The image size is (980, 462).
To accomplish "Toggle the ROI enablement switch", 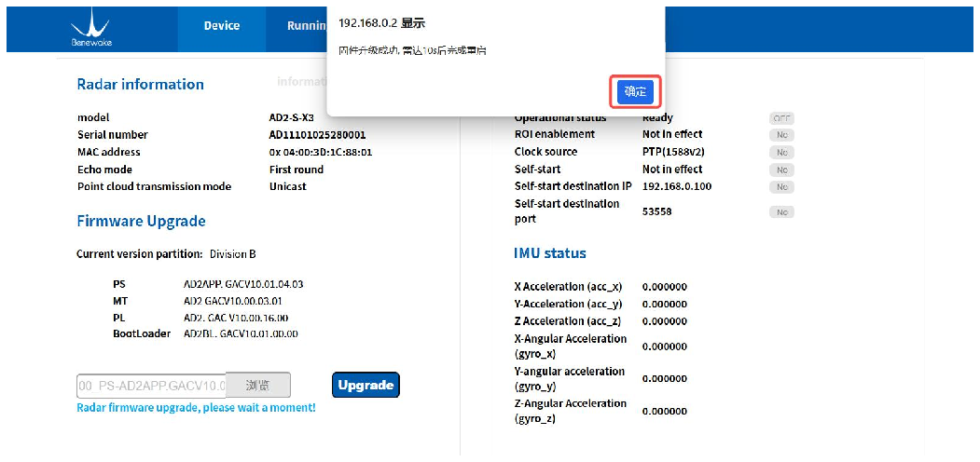I will (781, 135).
